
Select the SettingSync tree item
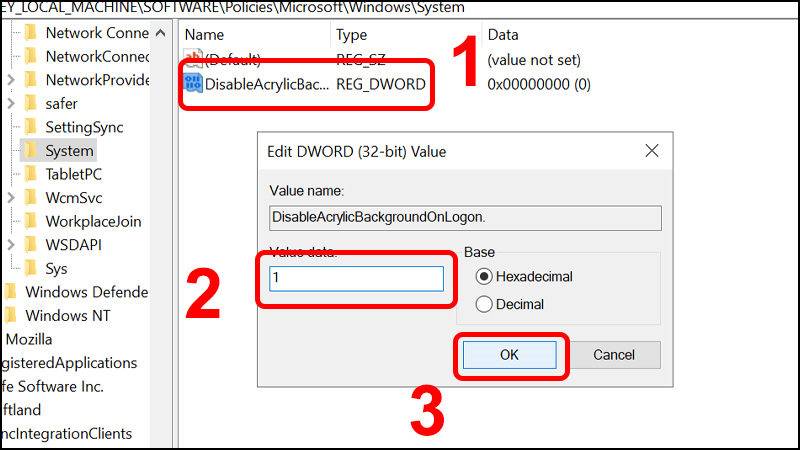click(x=84, y=127)
